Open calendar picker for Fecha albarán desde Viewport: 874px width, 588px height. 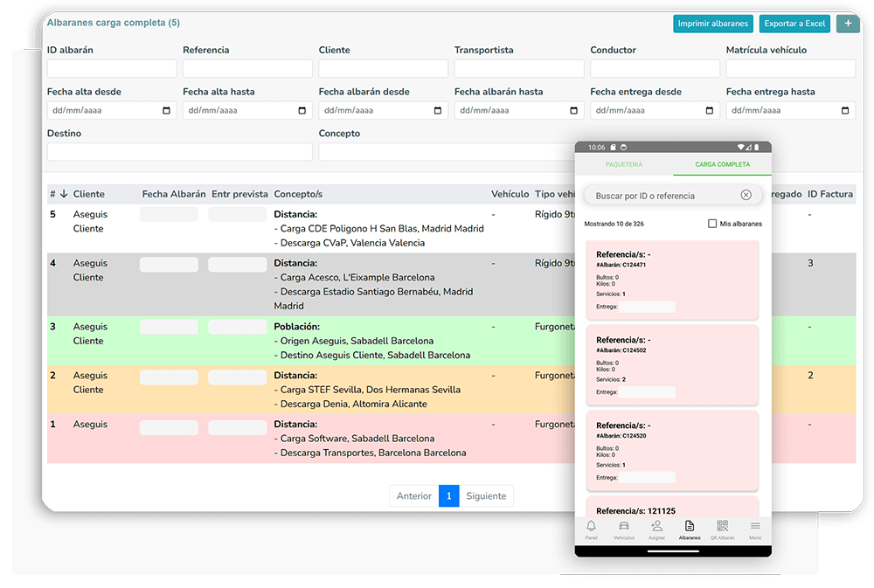tap(438, 110)
